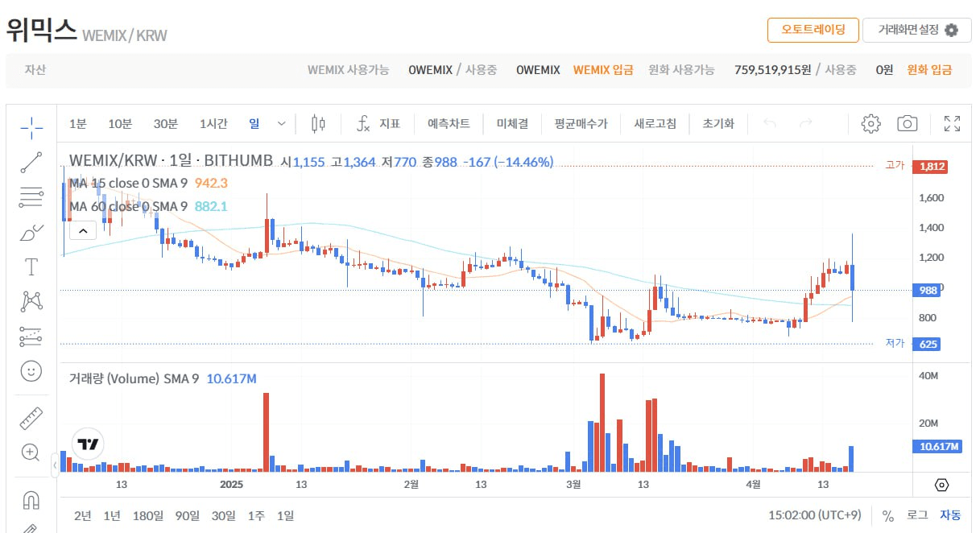980x533 pixels.
Task: Set the range to 1주
Action: tap(256, 515)
